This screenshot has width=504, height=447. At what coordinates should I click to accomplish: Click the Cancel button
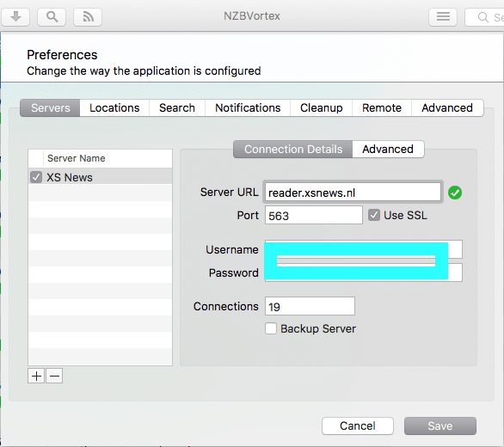coord(358,426)
